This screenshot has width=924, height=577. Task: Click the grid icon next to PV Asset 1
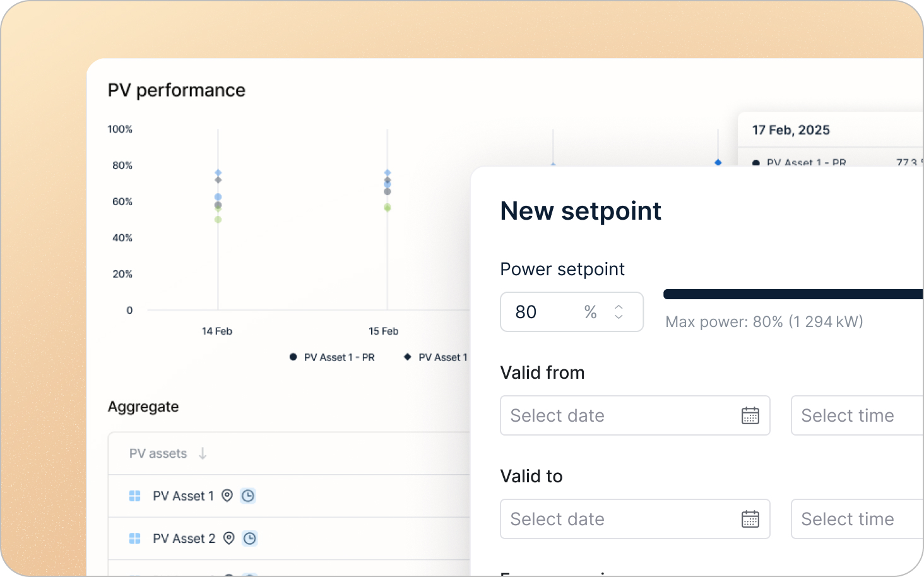[x=134, y=496]
